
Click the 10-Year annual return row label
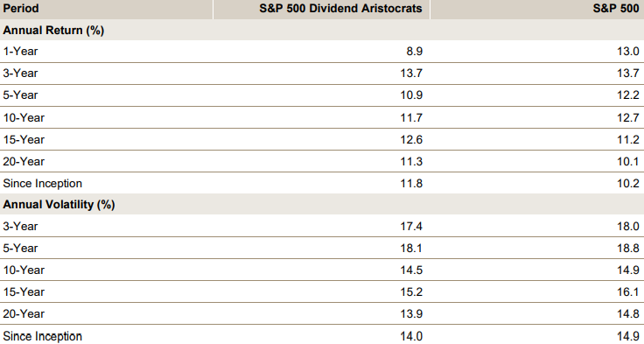pos(24,118)
